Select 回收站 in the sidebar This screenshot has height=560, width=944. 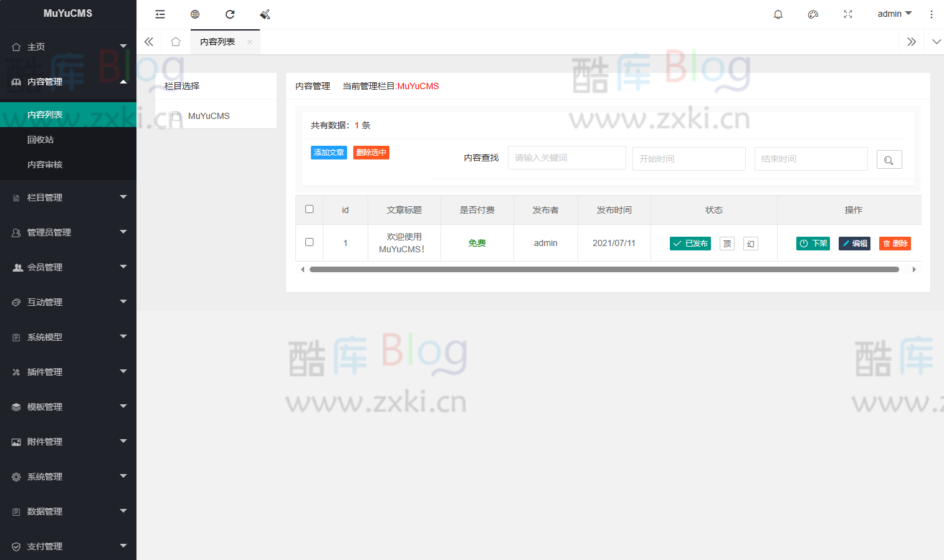pos(45,139)
